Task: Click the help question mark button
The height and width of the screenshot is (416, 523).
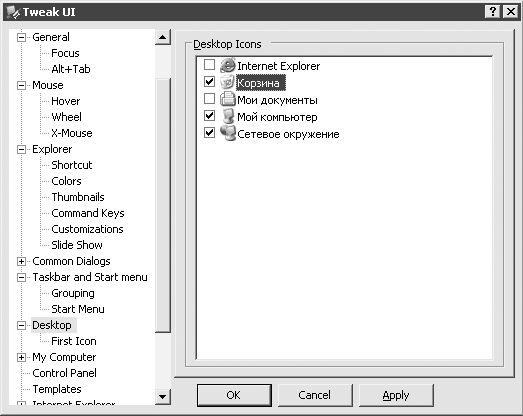Action: [493, 12]
